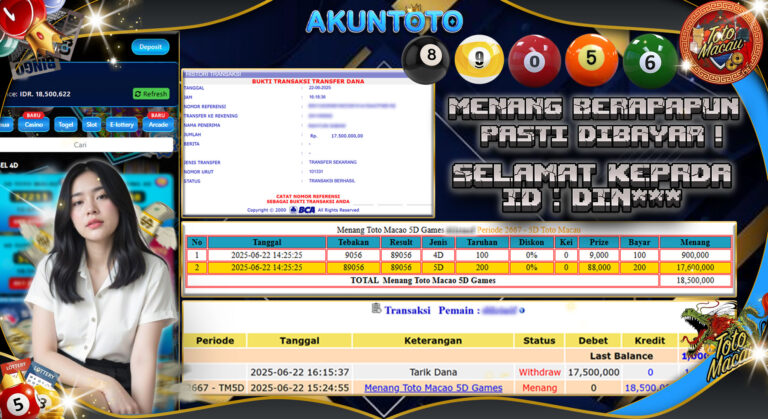The height and width of the screenshot is (419, 768).
Task: Click the Jenis column header
Action: pyautogui.click(x=438, y=242)
